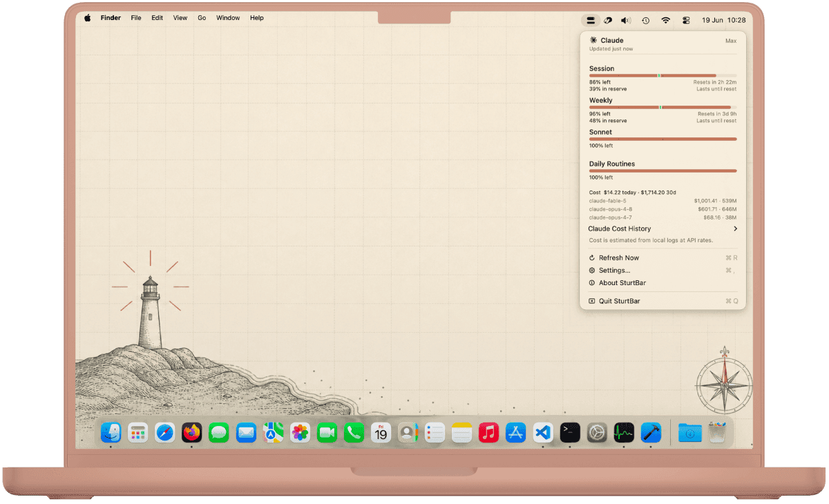Expand Claude Cost History submenu
Image resolution: width=829 pixels, height=504 pixels.
tap(663, 229)
